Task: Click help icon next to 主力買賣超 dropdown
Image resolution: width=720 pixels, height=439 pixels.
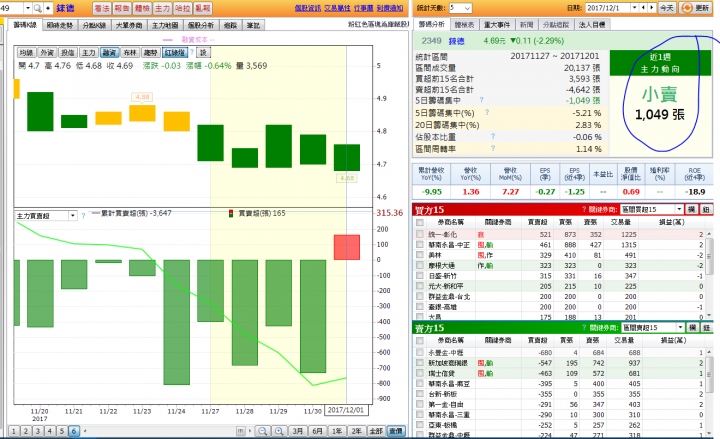Action: (x=83, y=215)
